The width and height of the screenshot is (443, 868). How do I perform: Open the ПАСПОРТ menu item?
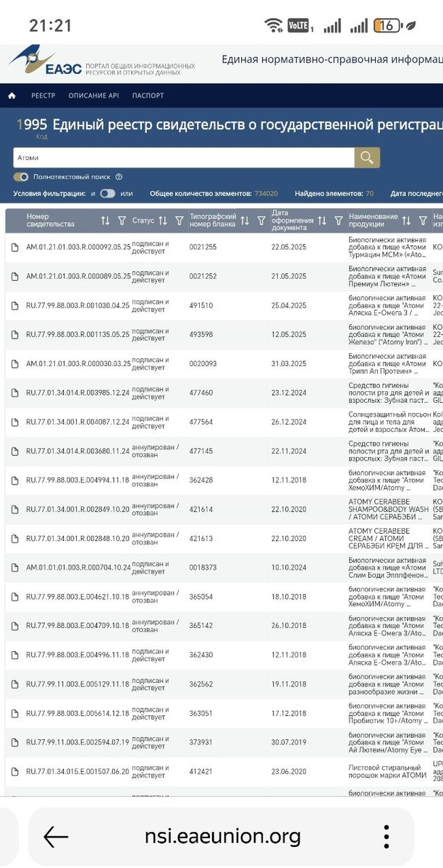click(148, 95)
